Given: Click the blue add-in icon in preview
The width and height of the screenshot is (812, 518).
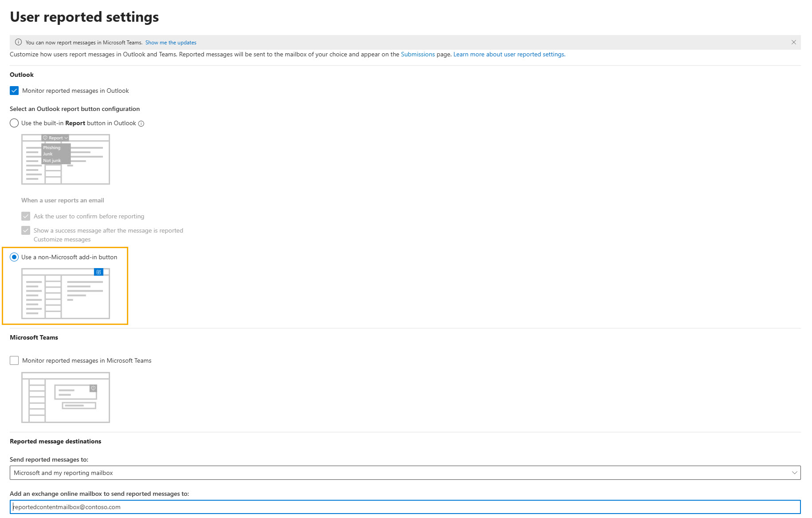Looking at the screenshot, I should click(99, 272).
